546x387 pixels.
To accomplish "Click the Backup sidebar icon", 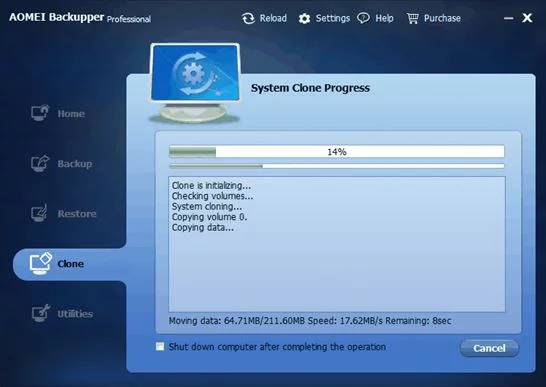I will pos(40,163).
